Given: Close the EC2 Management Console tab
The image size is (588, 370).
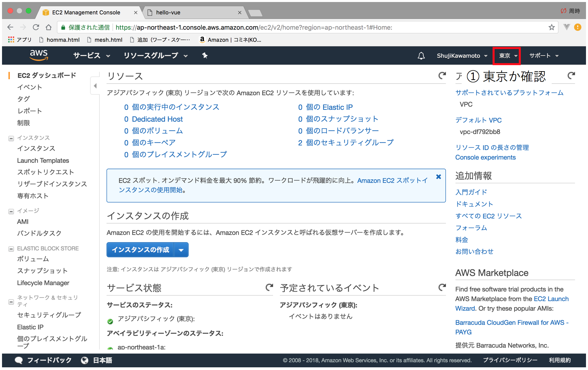Looking at the screenshot, I should [136, 12].
